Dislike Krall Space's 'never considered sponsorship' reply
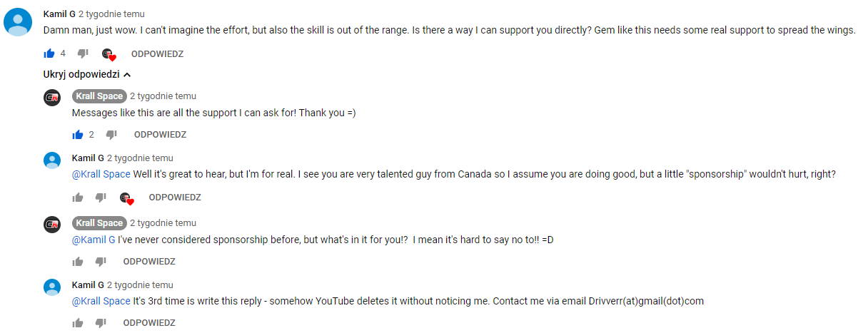 point(101,261)
